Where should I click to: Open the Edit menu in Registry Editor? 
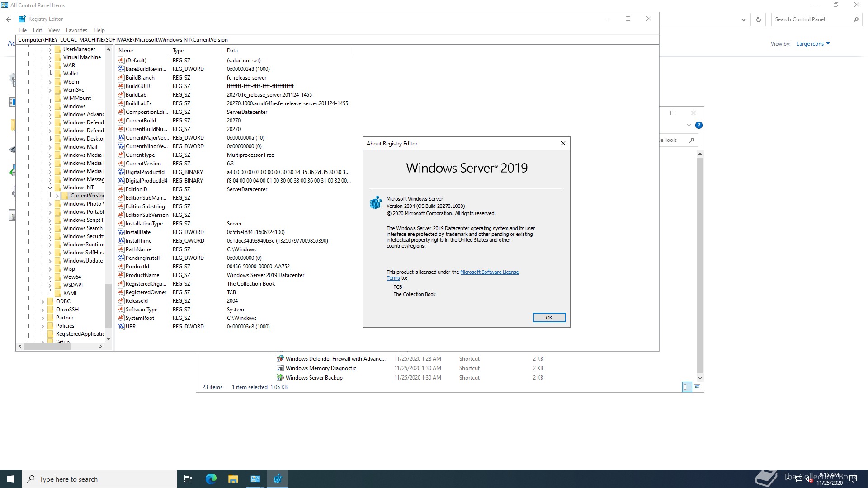click(x=38, y=30)
